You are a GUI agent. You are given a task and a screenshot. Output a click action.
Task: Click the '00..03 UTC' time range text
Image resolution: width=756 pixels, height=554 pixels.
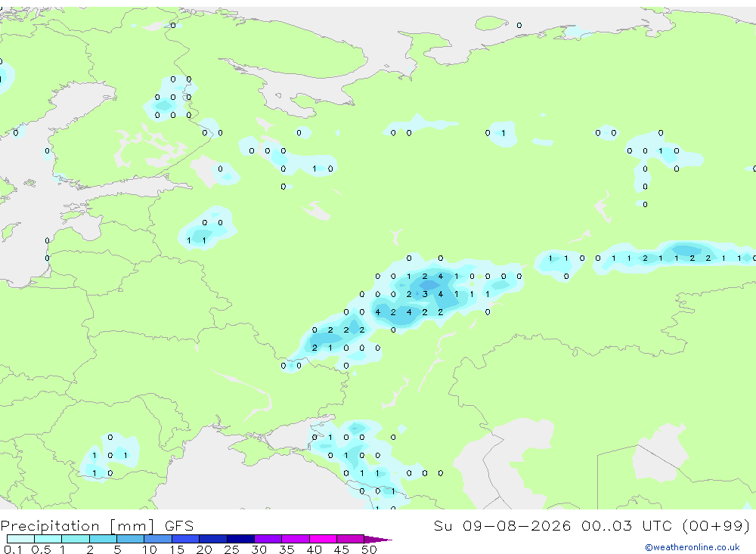pyautogui.click(x=626, y=525)
